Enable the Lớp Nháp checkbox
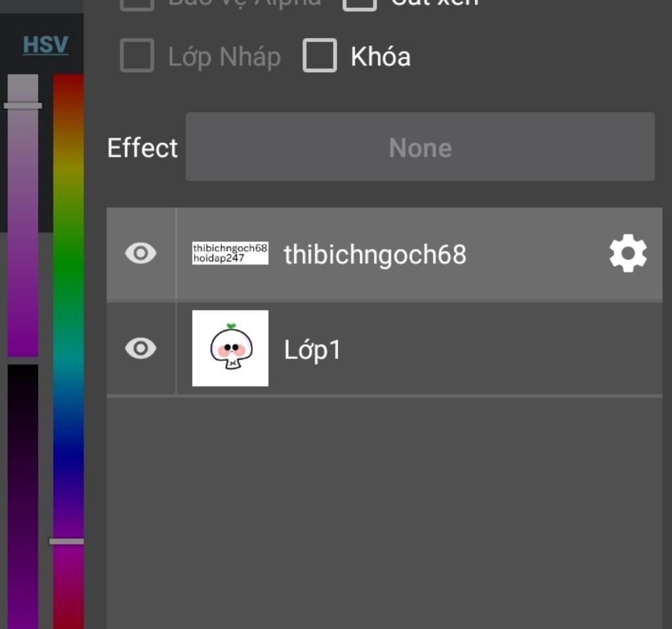The width and height of the screenshot is (672, 629). click(137, 56)
